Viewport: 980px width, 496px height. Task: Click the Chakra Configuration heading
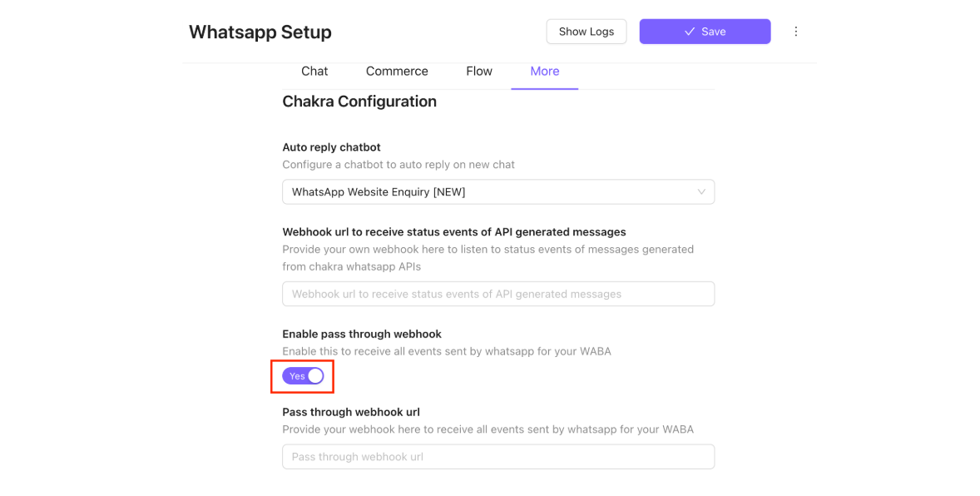tap(359, 102)
